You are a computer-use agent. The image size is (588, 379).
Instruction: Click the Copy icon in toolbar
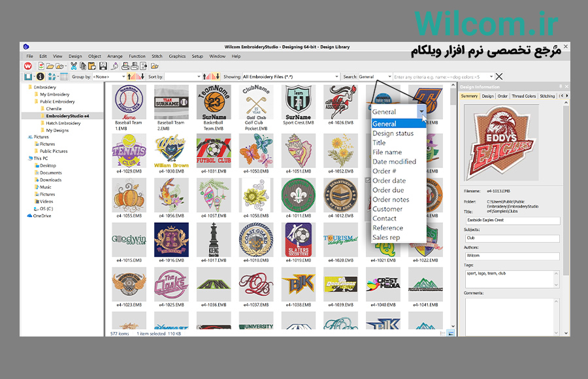82,66
